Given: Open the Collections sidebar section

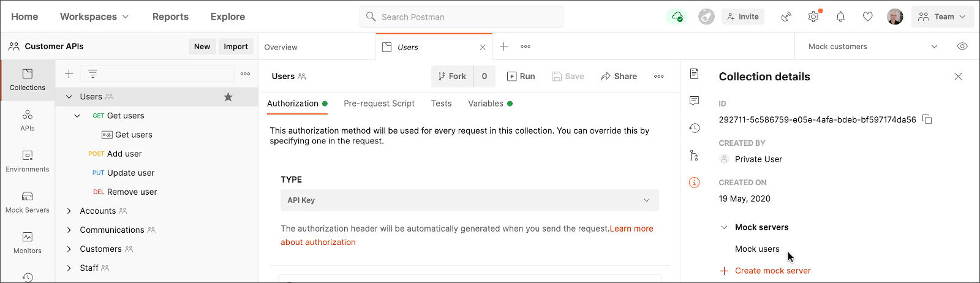Looking at the screenshot, I should coord(28,80).
